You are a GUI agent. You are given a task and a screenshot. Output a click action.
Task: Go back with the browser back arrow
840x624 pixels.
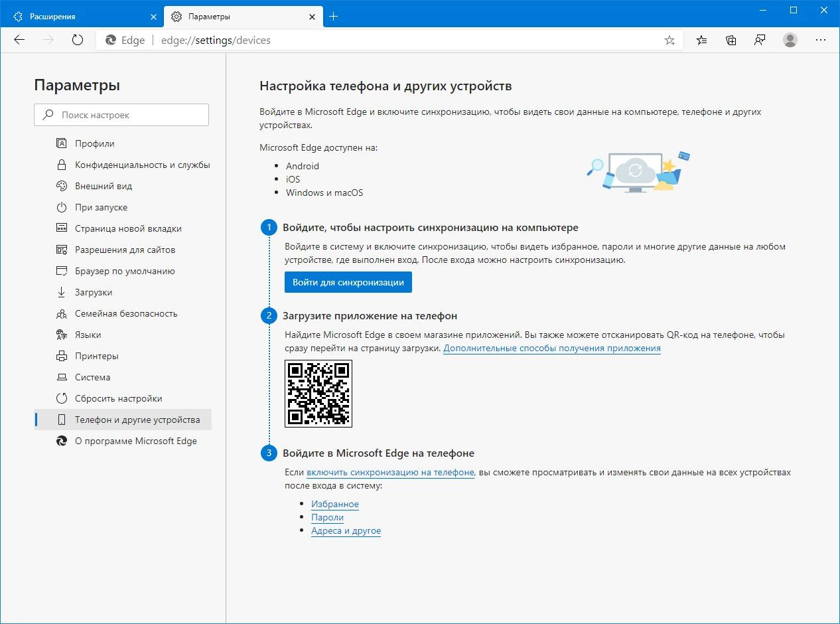(19, 40)
